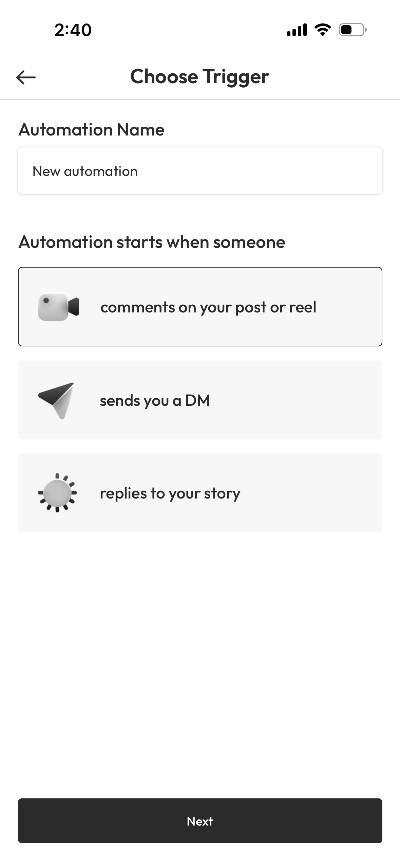Tap the 2:40 clock in status bar
The image size is (400, 868).
(x=73, y=30)
